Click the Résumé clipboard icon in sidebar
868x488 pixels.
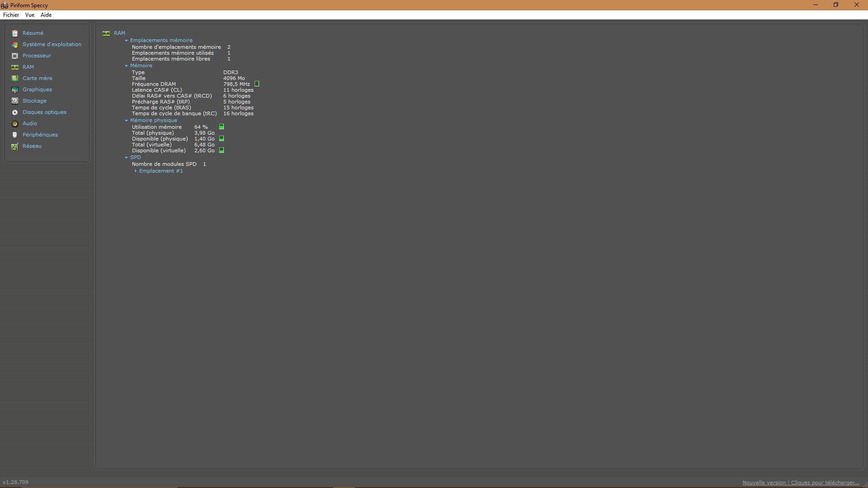point(15,33)
